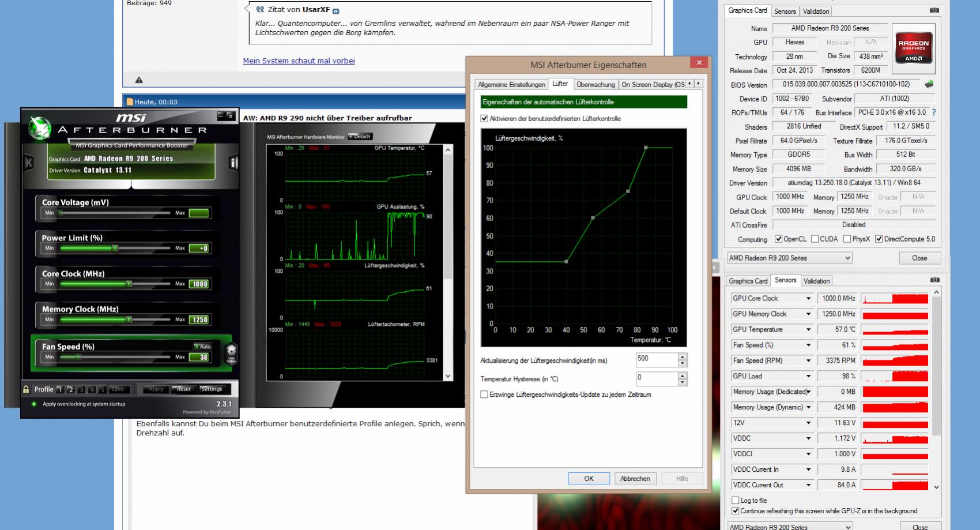The width and height of the screenshot is (980, 530).
Task: Click the Aktualisierung der Lüftergeschwindigkeit value field
Action: [x=657, y=360]
